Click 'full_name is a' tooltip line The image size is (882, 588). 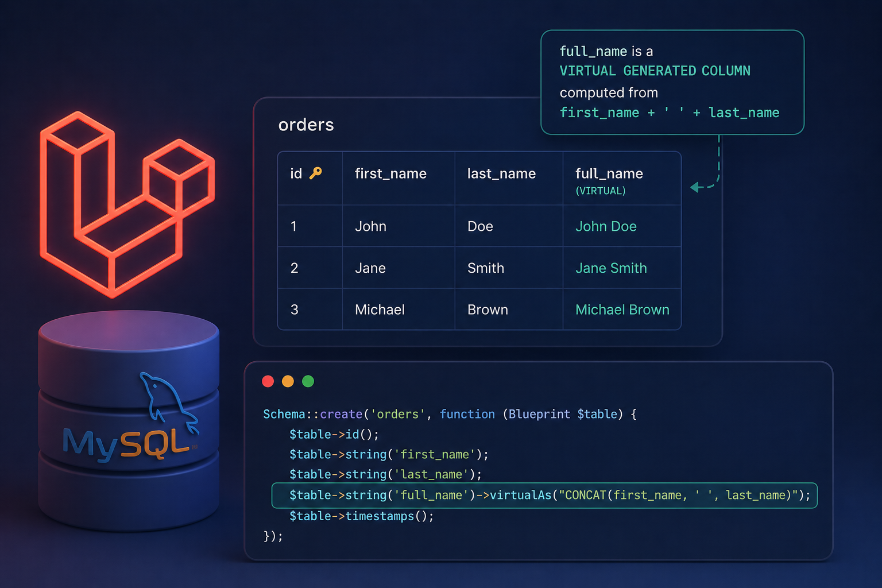point(606,51)
